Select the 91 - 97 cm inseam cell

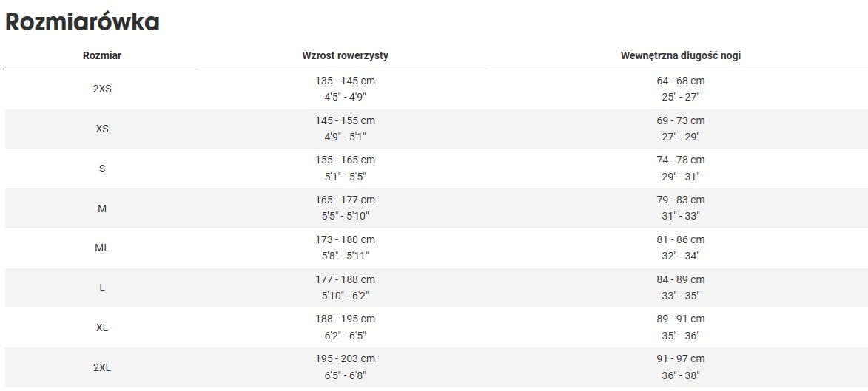680,358
